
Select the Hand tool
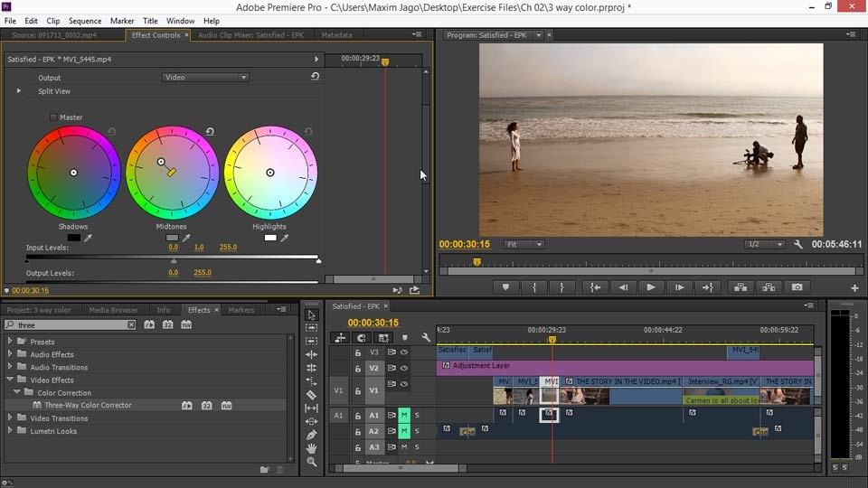(x=312, y=448)
